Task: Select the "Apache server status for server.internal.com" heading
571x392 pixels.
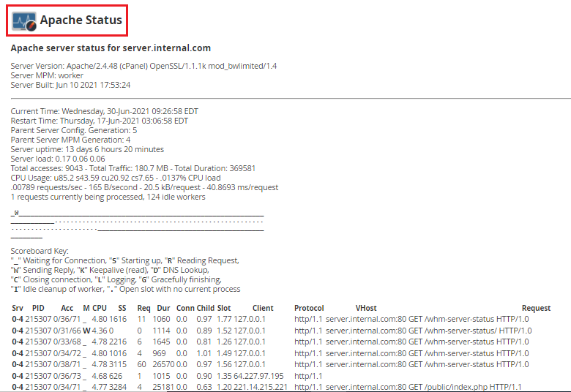Action: point(111,48)
